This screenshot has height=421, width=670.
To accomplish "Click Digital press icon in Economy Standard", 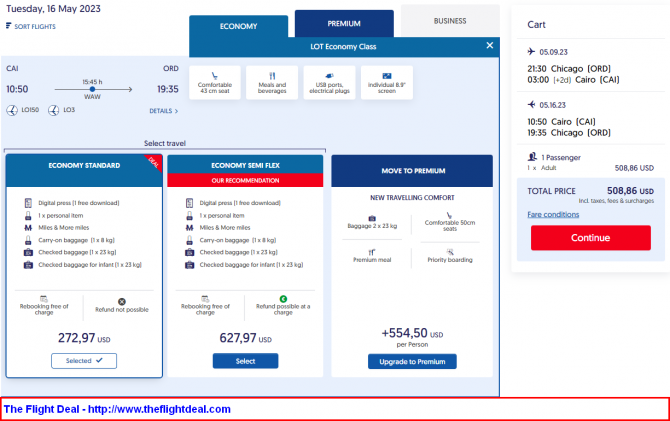I will coord(28,203).
